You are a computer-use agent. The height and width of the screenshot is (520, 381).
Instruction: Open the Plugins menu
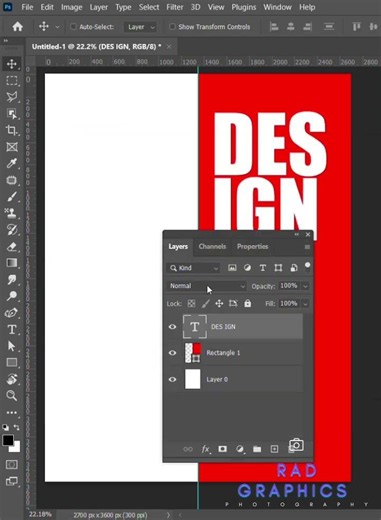click(x=243, y=7)
